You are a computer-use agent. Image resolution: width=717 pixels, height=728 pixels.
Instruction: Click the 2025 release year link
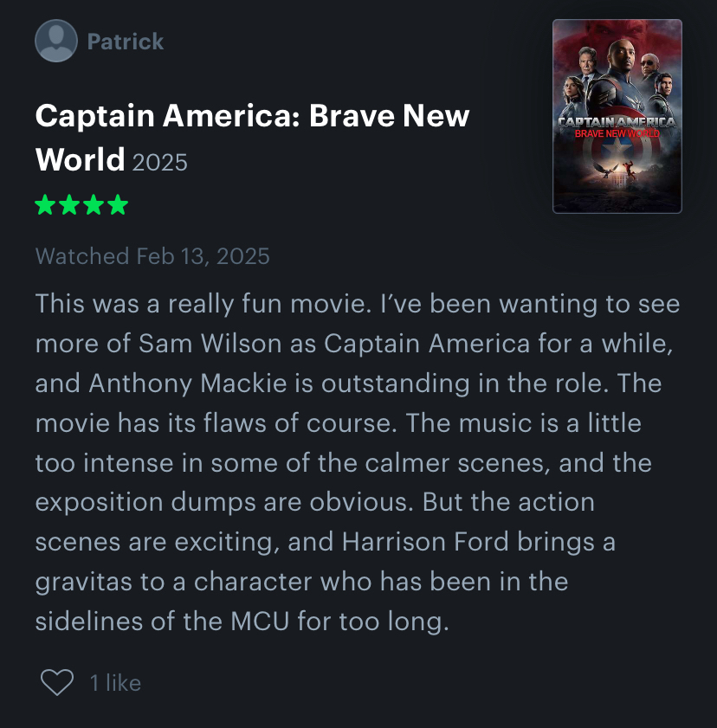159,162
